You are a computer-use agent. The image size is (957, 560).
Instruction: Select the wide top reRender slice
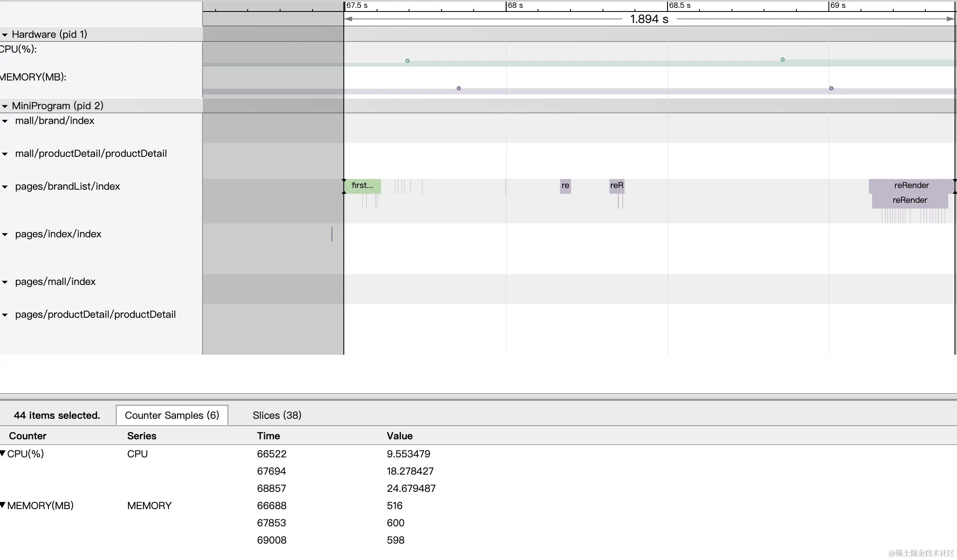click(911, 186)
